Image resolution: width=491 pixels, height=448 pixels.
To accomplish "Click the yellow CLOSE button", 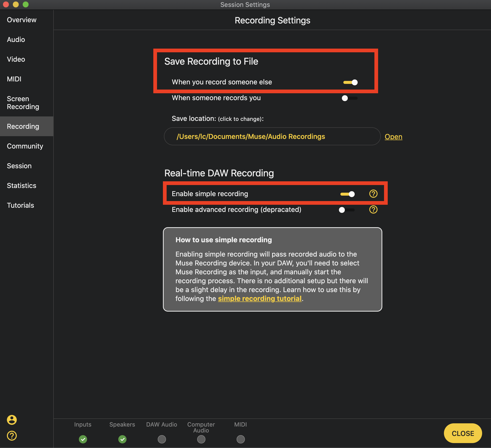I will coord(463,433).
